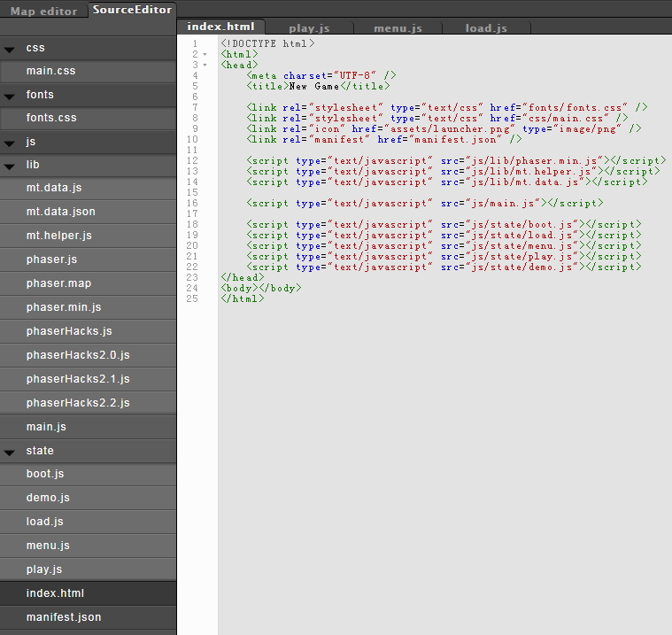Open demo.js in the state folder
Viewport: 672px width, 635px height.
pos(88,498)
